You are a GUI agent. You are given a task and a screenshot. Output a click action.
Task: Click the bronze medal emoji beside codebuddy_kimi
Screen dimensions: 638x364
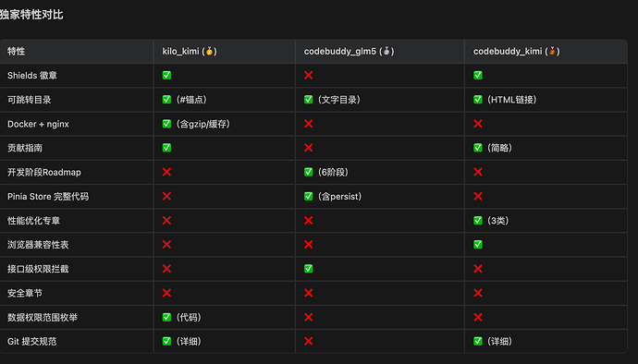552,51
